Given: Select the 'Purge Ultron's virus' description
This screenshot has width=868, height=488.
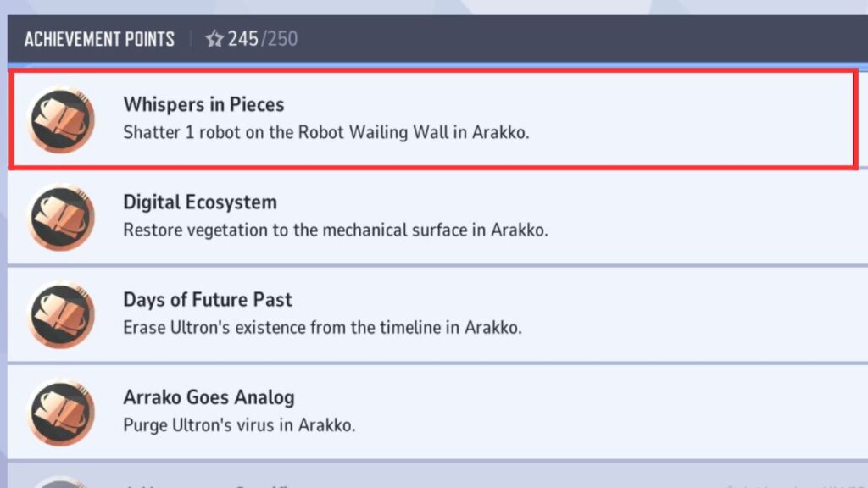Looking at the screenshot, I should click(x=239, y=425).
